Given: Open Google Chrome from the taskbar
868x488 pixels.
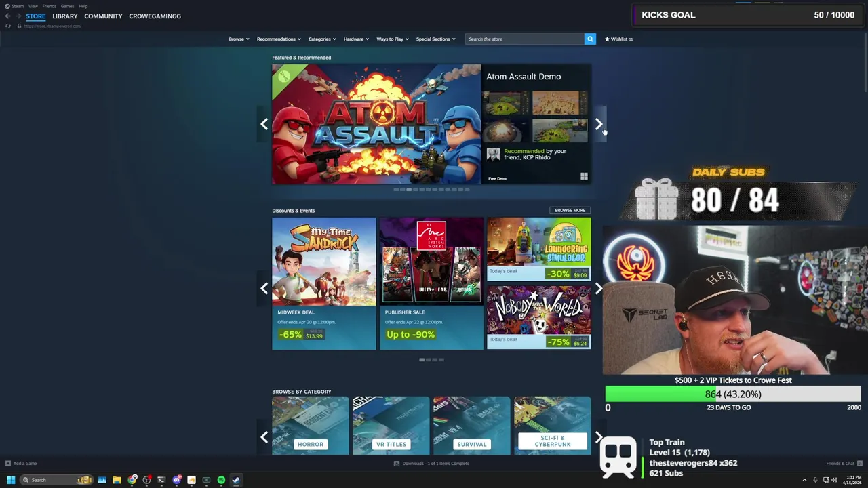Looking at the screenshot, I should tap(132, 480).
